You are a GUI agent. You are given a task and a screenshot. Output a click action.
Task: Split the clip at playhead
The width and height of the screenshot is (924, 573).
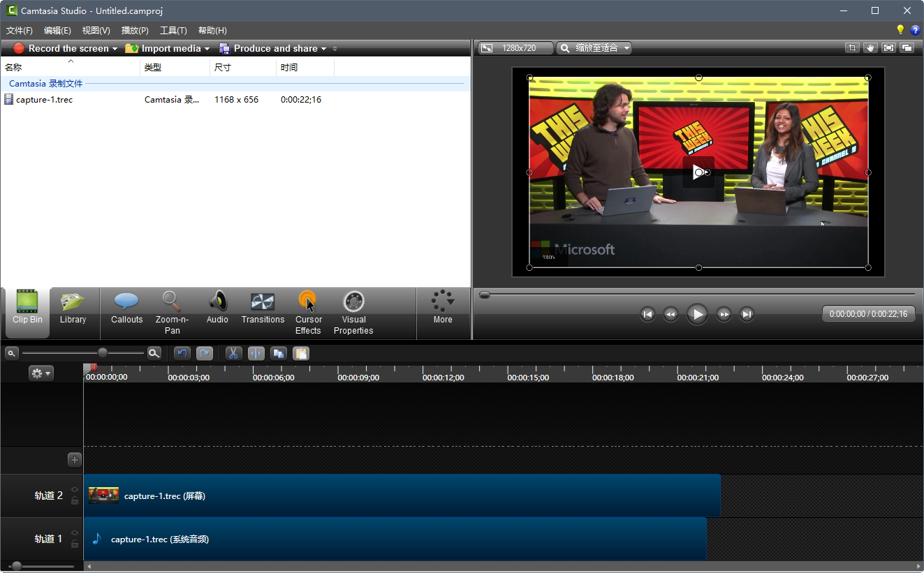[256, 353]
